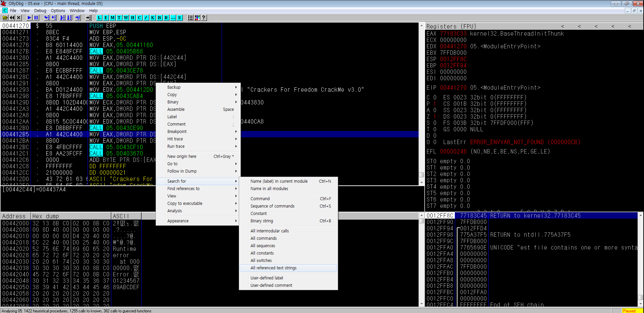Viewport: 644px width, 313px height.
Task: Expand the Binary submenu
Action: pos(198,102)
